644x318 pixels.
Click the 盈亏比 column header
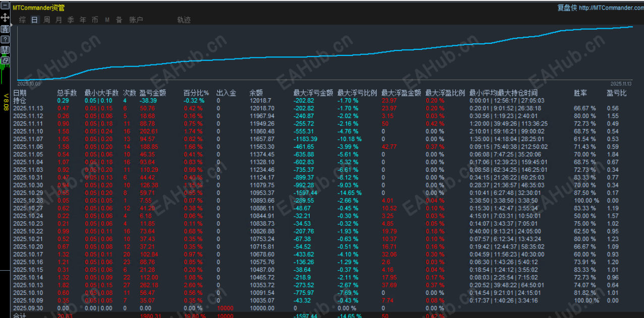click(x=617, y=93)
